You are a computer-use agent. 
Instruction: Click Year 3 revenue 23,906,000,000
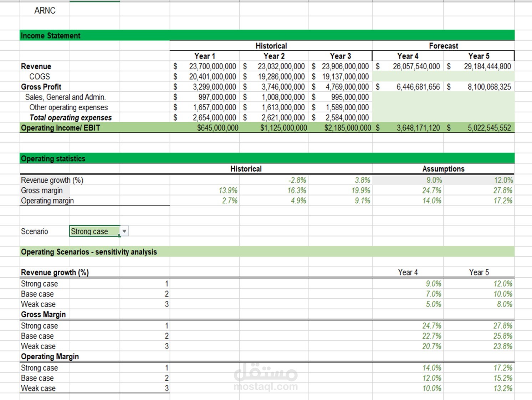(340, 66)
